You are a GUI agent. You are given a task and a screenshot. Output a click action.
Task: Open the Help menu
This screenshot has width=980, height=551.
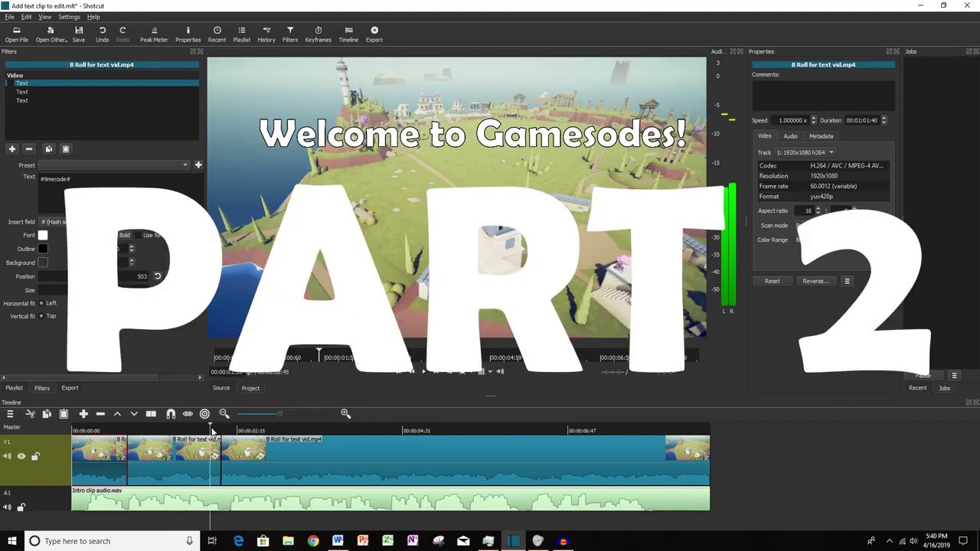pyautogui.click(x=93, y=17)
